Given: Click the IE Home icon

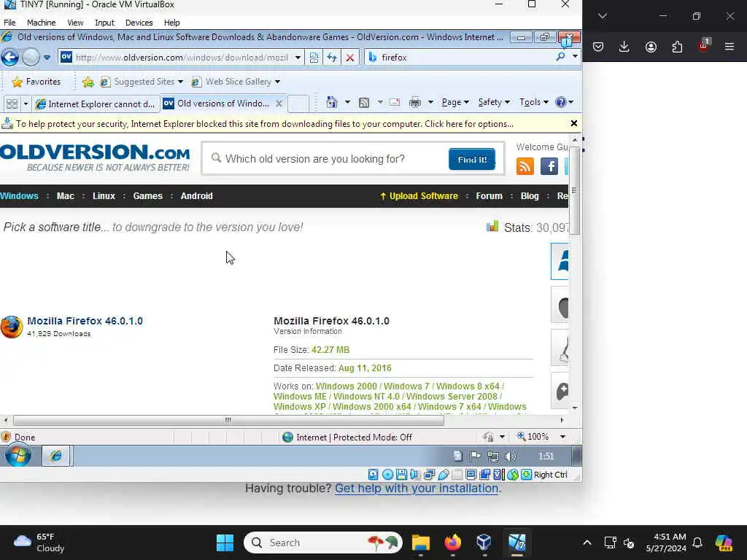Looking at the screenshot, I should tap(332, 102).
